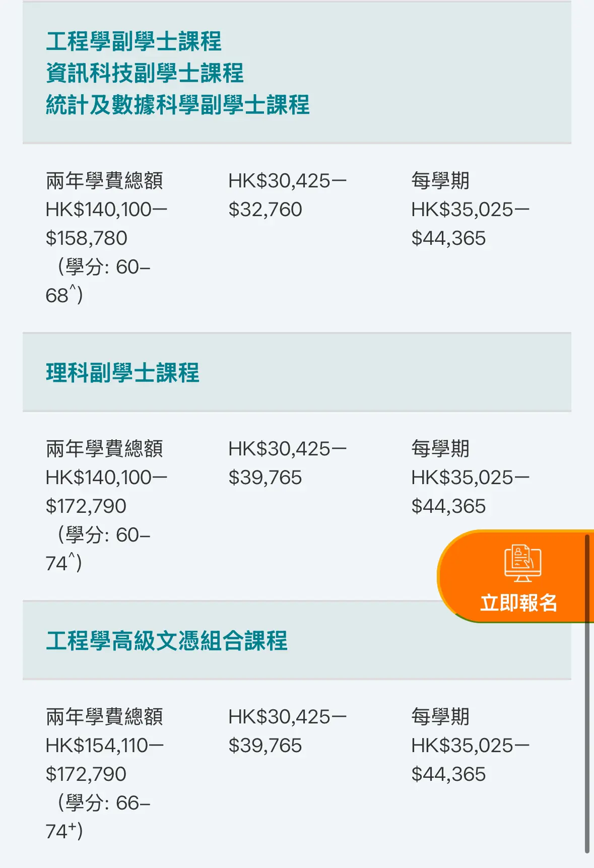Click the HK$140,100–$172,790 science tuition total
This screenshot has width=594, height=868.
[106, 492]
